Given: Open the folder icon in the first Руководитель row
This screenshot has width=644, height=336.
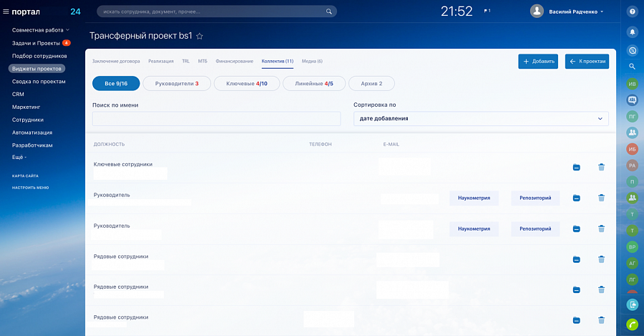Looking at the screenshot, I should (x=576, y=198).
